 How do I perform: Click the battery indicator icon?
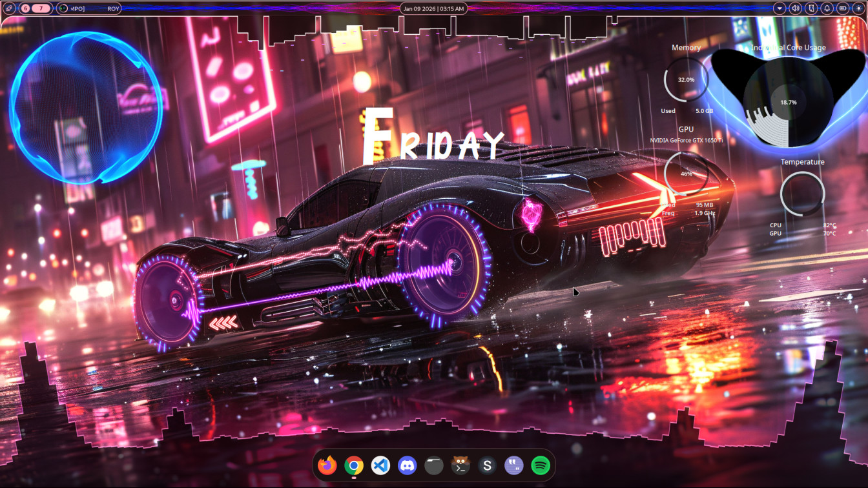pyautogui.click(x=842, y=8)
